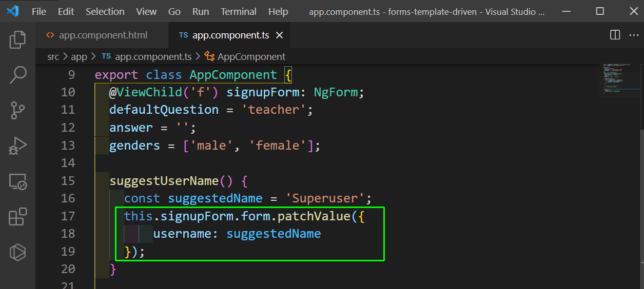Click the 'answer' variable on line 12
The height and width of the screenshot is (289, 644).
tap(131, 128)
